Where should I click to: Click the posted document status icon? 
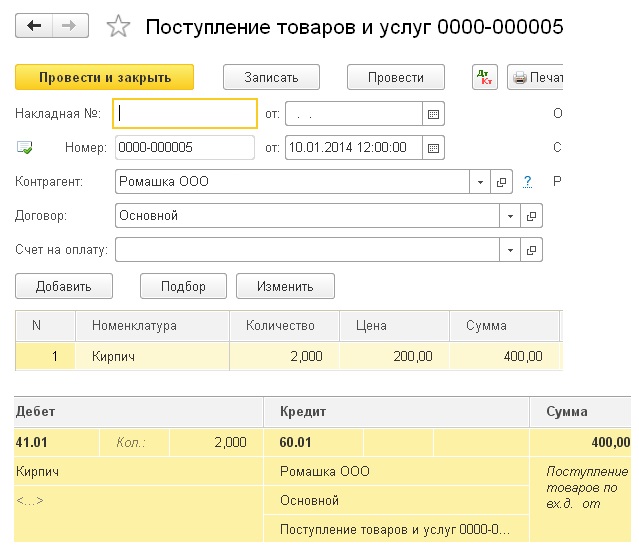24,148
